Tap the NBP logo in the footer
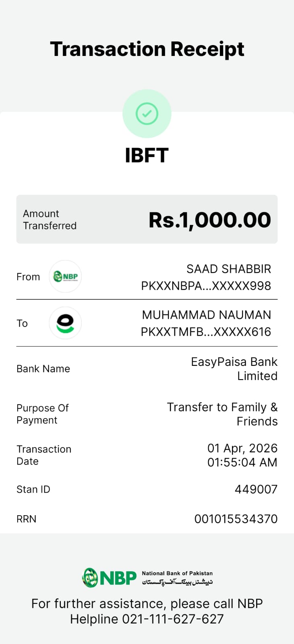This screenshot has height=644, width=294. pyautogui.click(x=110, y=578)
